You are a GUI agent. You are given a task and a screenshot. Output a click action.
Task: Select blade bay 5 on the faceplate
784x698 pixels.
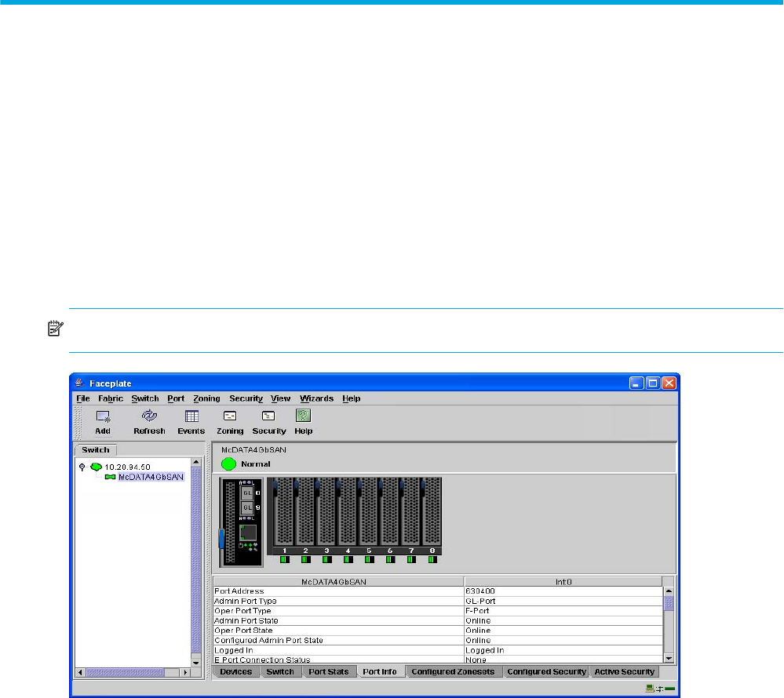click(369, 511)
